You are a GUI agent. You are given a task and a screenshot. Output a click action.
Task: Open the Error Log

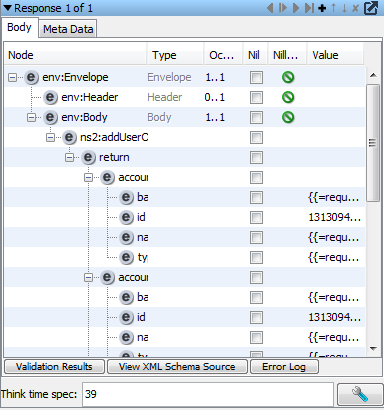coord(284,367)
